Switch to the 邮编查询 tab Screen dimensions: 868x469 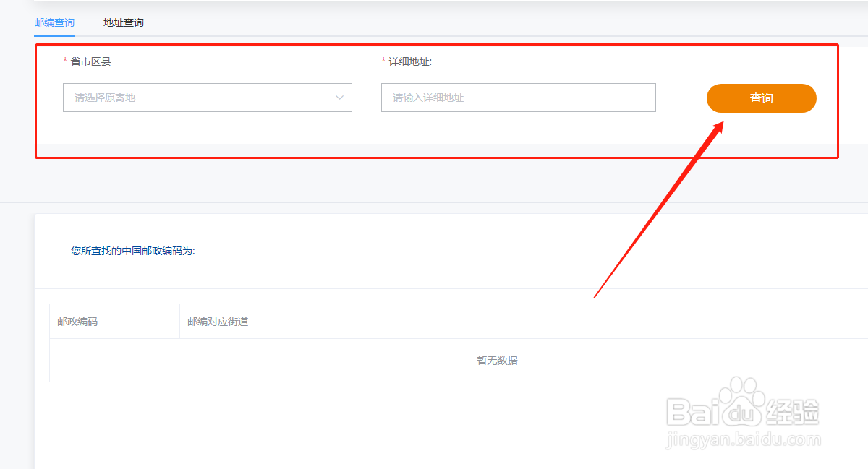pos(54,22)
